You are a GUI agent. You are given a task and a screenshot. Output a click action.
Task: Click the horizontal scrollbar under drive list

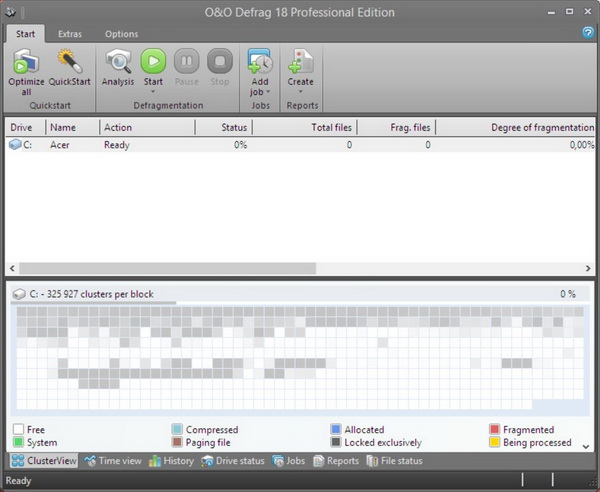click(x=167, y=269)
